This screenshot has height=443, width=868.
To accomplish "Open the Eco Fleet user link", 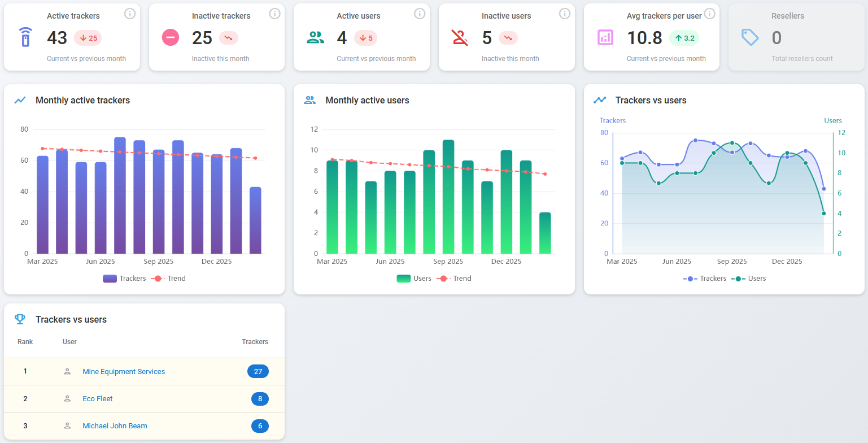I will click(98, 399).
